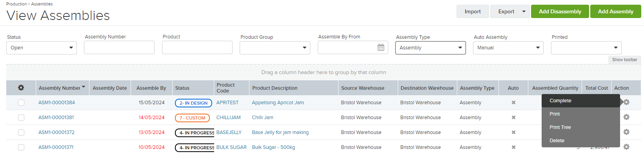Screen dimensions: 644x154
Task: Click action gear for ASM1-00001384 row
Action: tap(626, 102)
